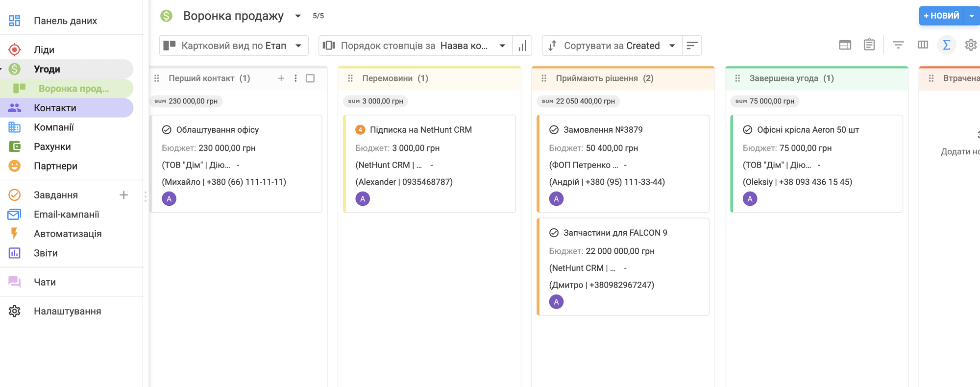Mark Облаштування офісу task circle as done
The width and height of the screenshot is (980, 387).
[x=167, y=130]
